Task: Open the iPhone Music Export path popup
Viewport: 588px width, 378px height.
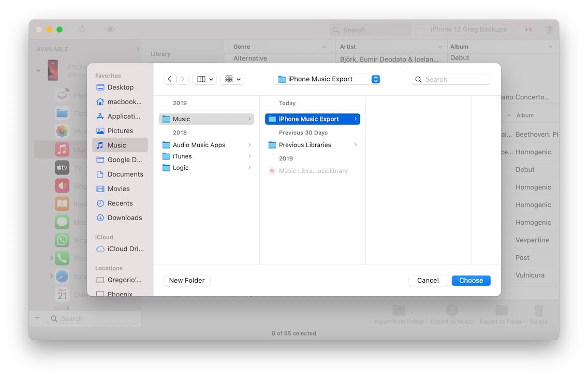Action: [327, 79]
